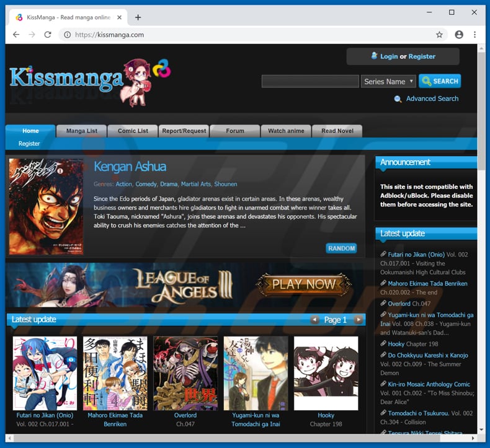Image resolution: width=490 pixels, height=448 pixels.
Task: Click the Login link
Action: (389, 56)
